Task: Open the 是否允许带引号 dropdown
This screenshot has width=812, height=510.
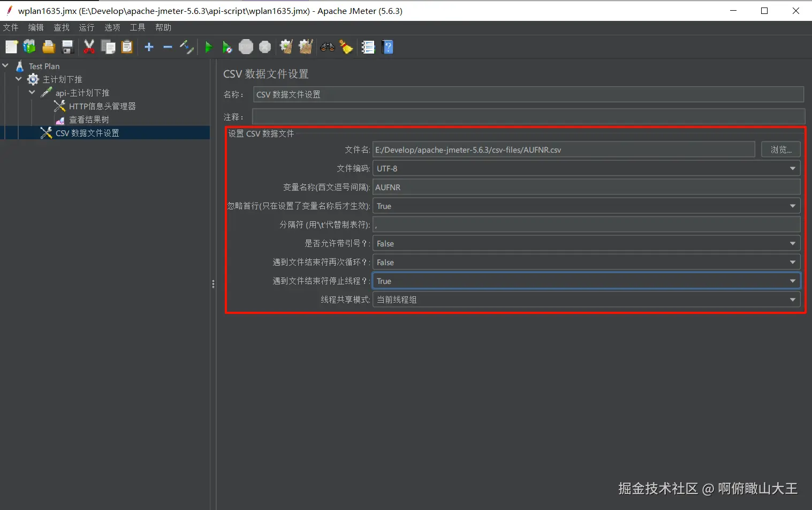Action: (x=586, y=243)
